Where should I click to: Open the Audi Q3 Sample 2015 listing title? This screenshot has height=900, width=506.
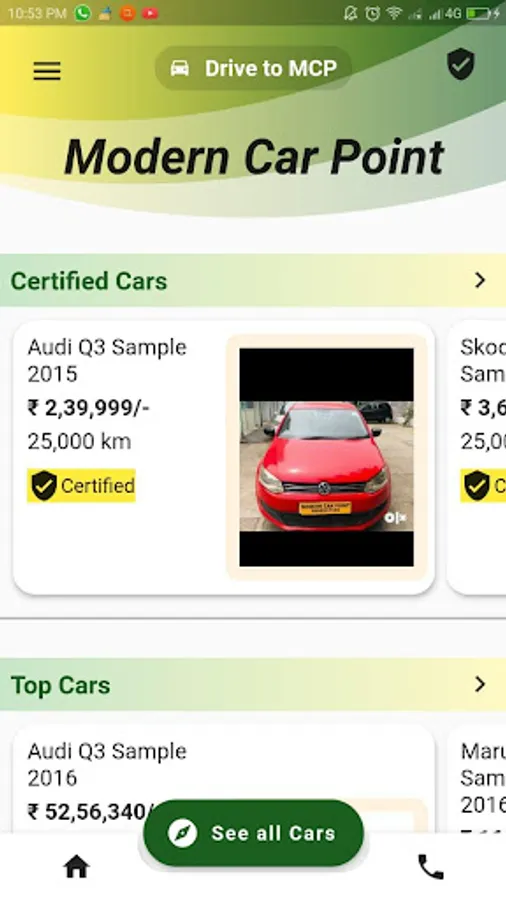click(x=107, y=360)
